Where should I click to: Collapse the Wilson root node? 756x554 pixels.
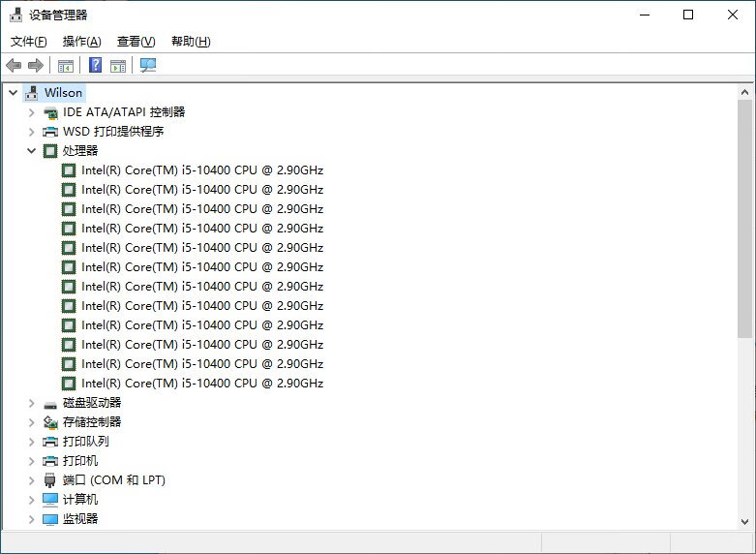(14, 93)
